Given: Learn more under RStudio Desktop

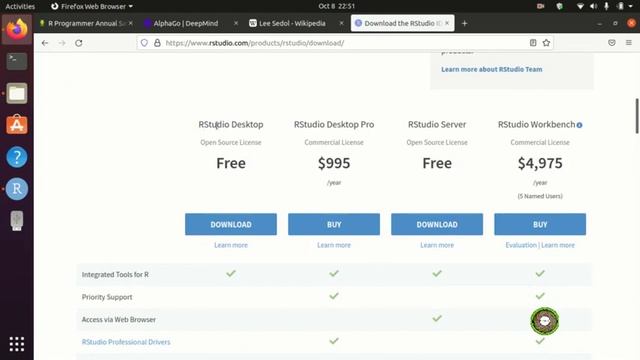Looking at the screenshot, I should click(231, 245).
